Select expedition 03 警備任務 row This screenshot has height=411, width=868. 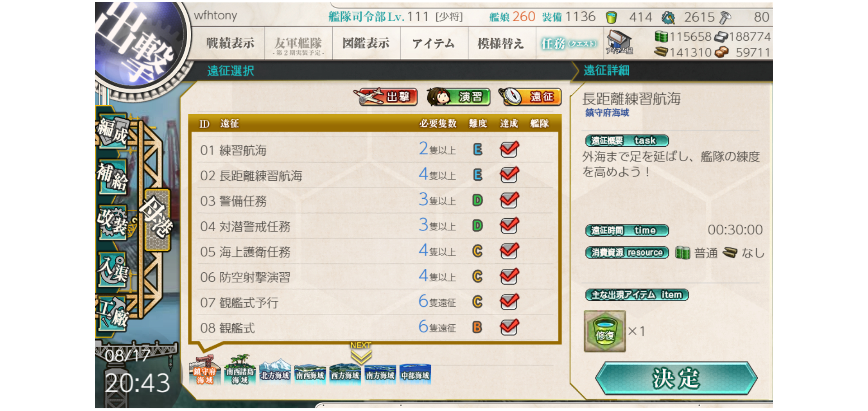[373, 201]
